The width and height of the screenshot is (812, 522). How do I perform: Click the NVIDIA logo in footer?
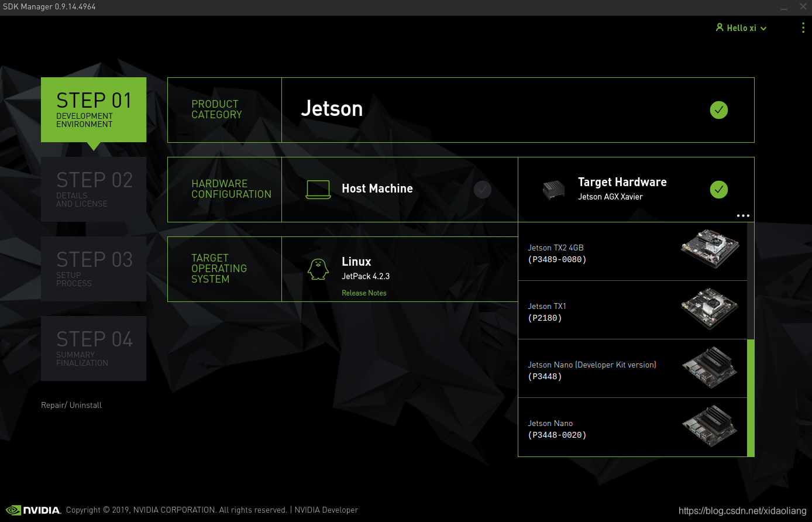click(x=33, y=510)
